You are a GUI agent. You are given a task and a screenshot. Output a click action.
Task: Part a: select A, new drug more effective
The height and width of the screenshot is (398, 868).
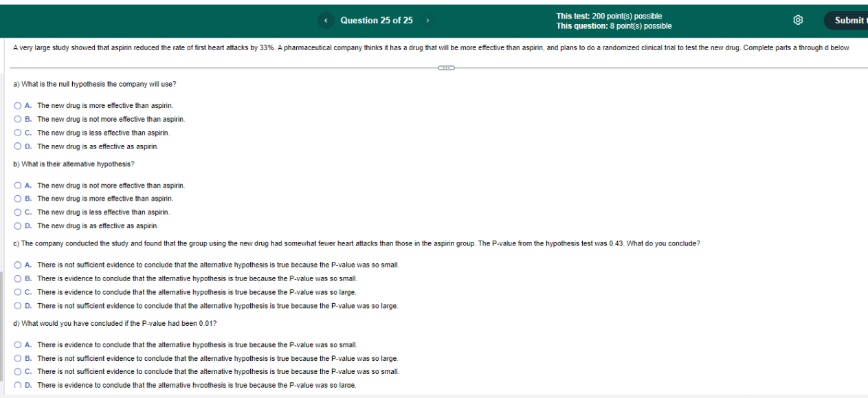18,106
